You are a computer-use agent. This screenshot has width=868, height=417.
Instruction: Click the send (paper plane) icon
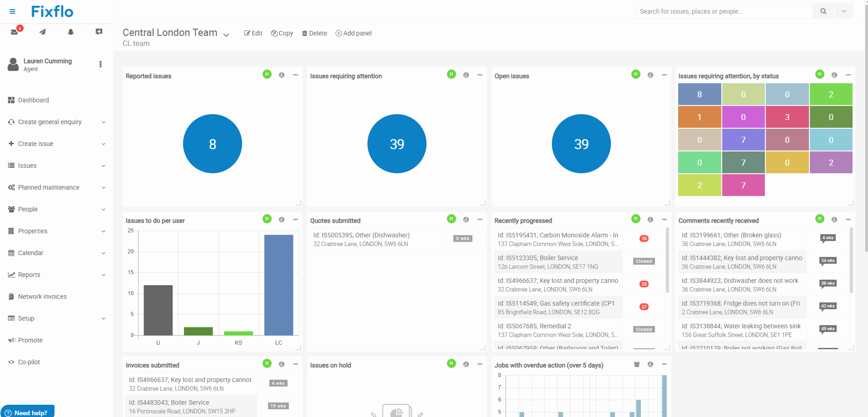43,32
